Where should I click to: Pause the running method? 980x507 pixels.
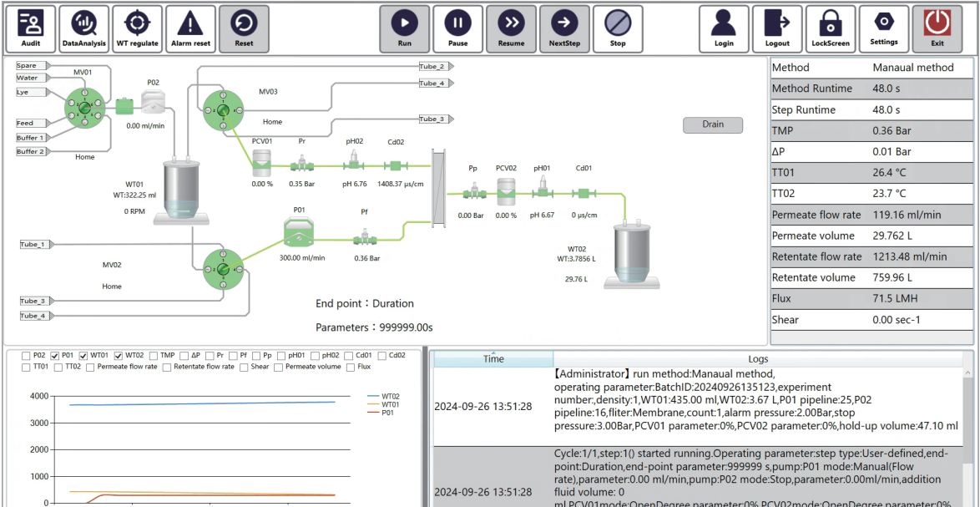pos(457,28)
